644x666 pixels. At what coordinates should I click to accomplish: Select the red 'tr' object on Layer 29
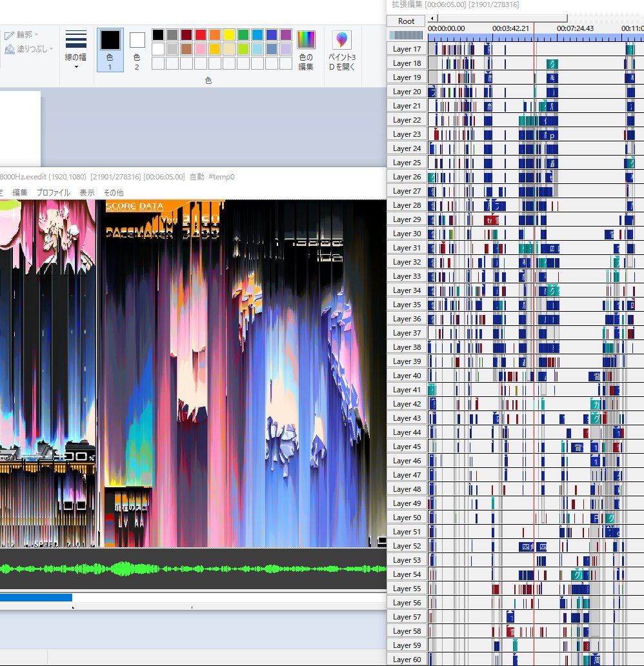click(x=489, y=221)
